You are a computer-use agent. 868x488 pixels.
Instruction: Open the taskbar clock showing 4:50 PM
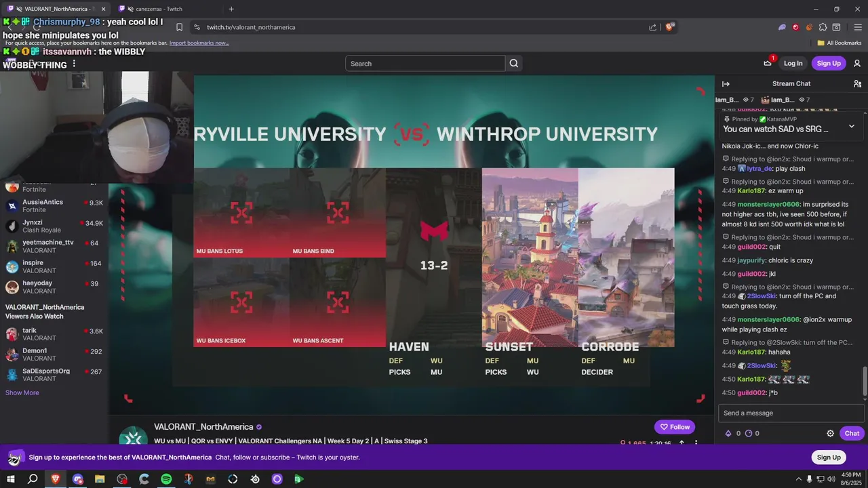click(850, 479)
